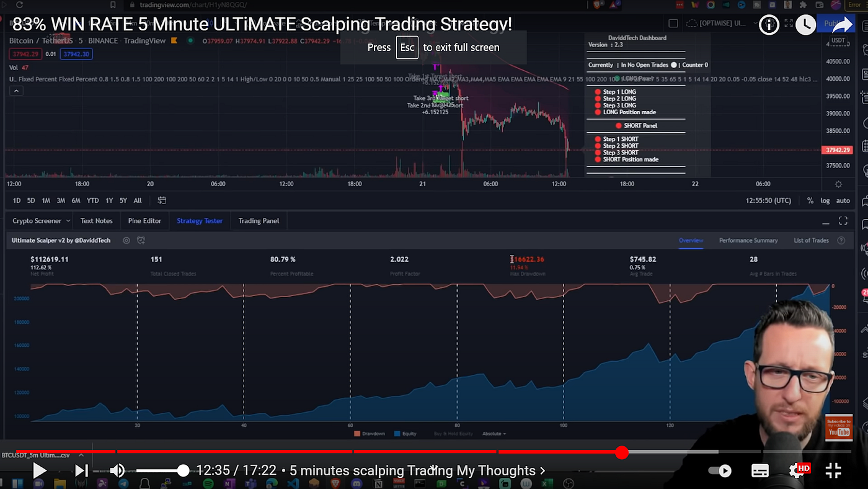Open the chart timezone clock icon
The width and height of the screenshot is (868, 489).
(x=805, y=25)
